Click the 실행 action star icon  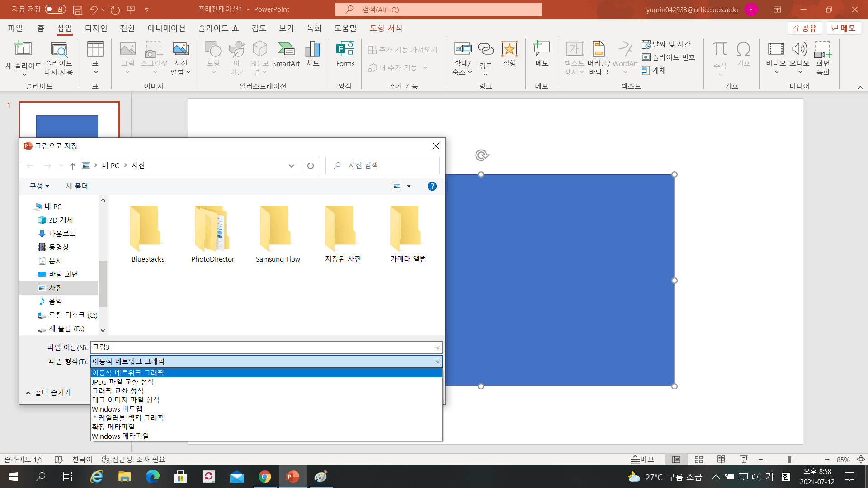pos(509,55)
